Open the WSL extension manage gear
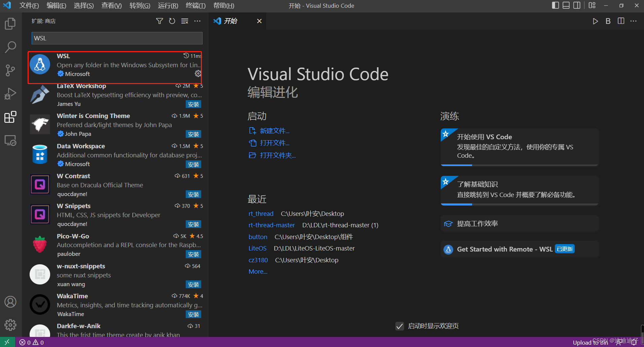This screenshot has height=347, width=644. point(198,73)
